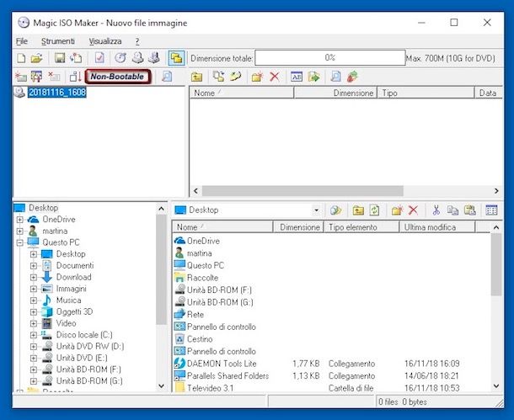Expand Unità DVD RW (D:) node
The height and width of the screenshot is (420, 514).
point(34,346)
